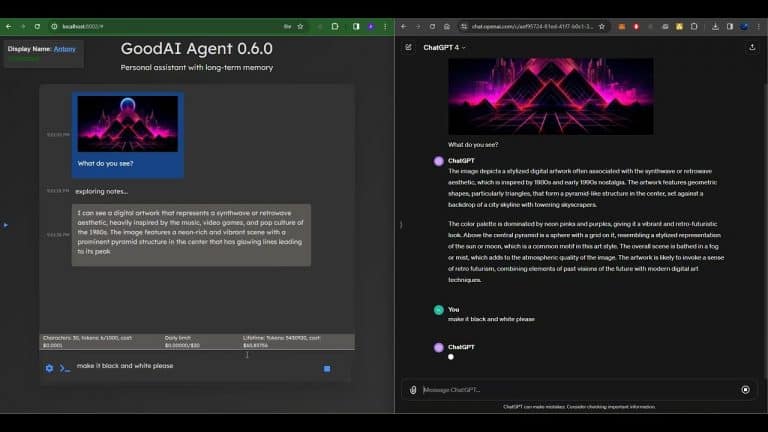Open downloads icon in ChatGPT browser window
Image resolution: width=768 pixels, height=432 pixels.
click(715, 26)
